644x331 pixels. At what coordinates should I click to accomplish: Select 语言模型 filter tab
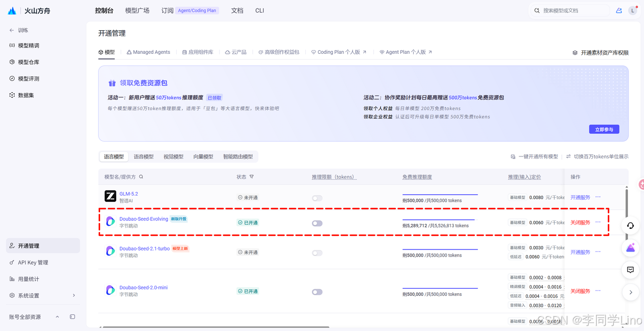pyautogui.click(x=114, y=156)
